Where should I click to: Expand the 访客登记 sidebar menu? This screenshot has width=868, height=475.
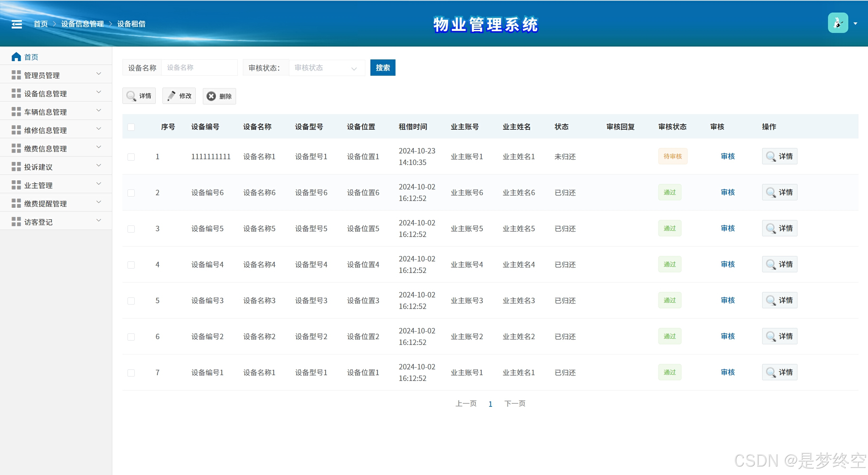pyautogui.click(x=56, y=222)
